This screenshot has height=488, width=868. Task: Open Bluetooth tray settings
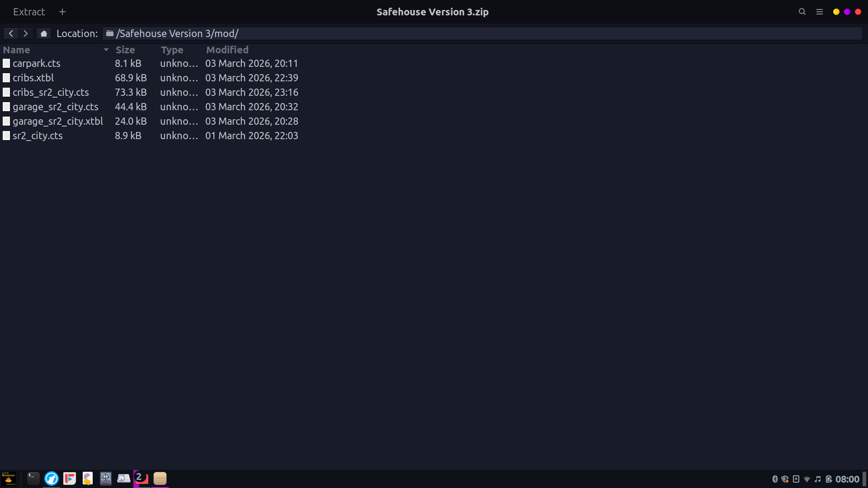click(x=775, y=479)
